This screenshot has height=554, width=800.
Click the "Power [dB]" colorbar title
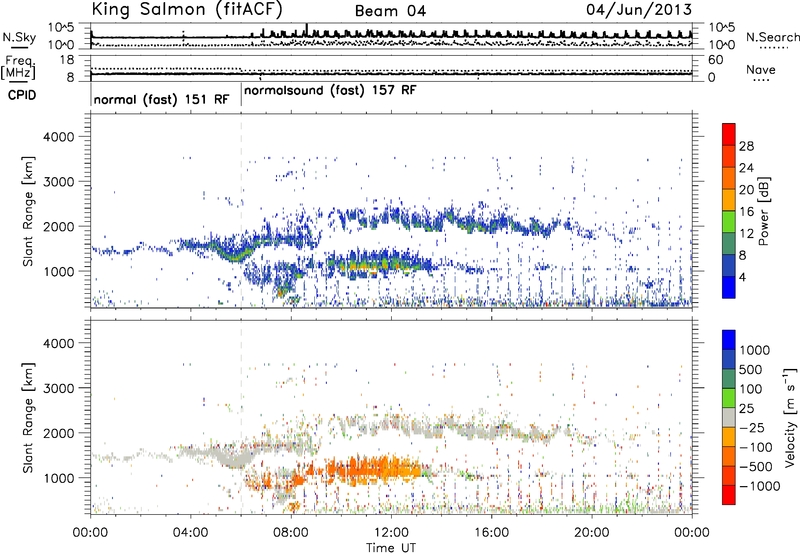point(764,211)
